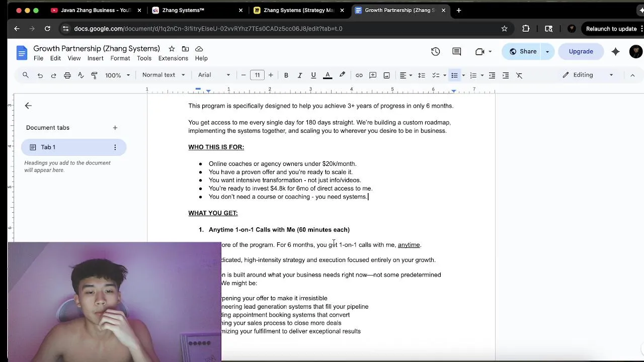Open Tab 1 options menu
Screen dimensions: 644x362
click(115, 147)
